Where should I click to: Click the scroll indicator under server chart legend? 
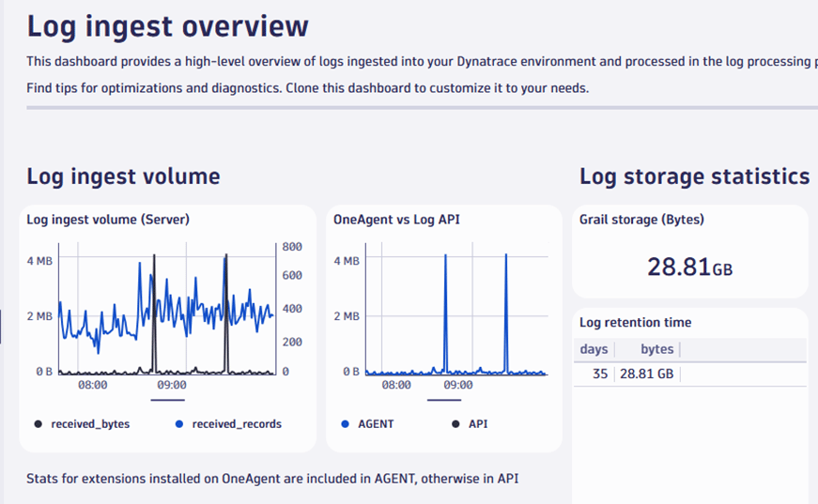tap(167, 399)
